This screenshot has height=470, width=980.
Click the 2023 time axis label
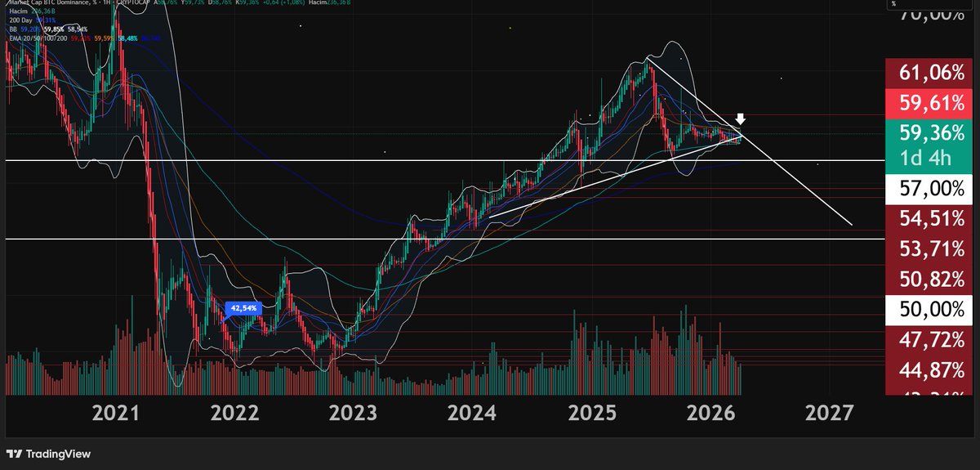[x=354, y=413]
